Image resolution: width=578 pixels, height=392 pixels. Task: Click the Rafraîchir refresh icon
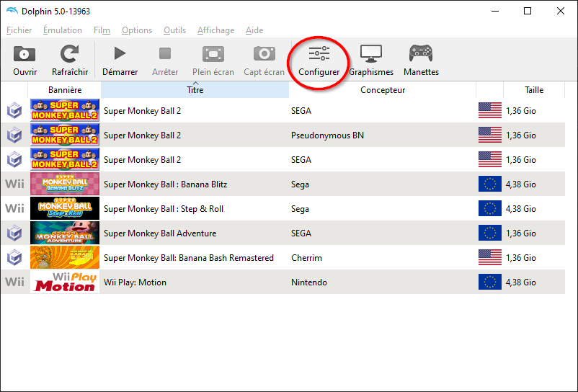tap(69, 54)
